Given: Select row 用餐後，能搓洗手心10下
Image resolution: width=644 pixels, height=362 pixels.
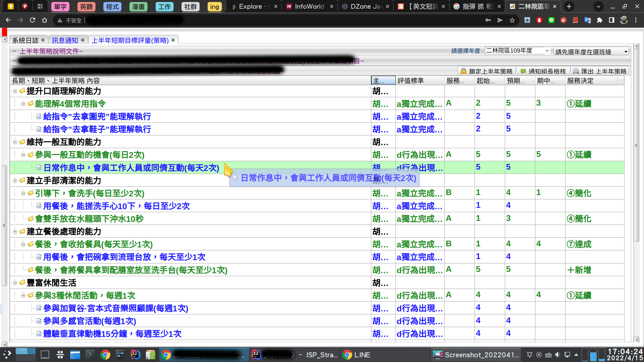Looking at the screenshot, I should point(317,206).
